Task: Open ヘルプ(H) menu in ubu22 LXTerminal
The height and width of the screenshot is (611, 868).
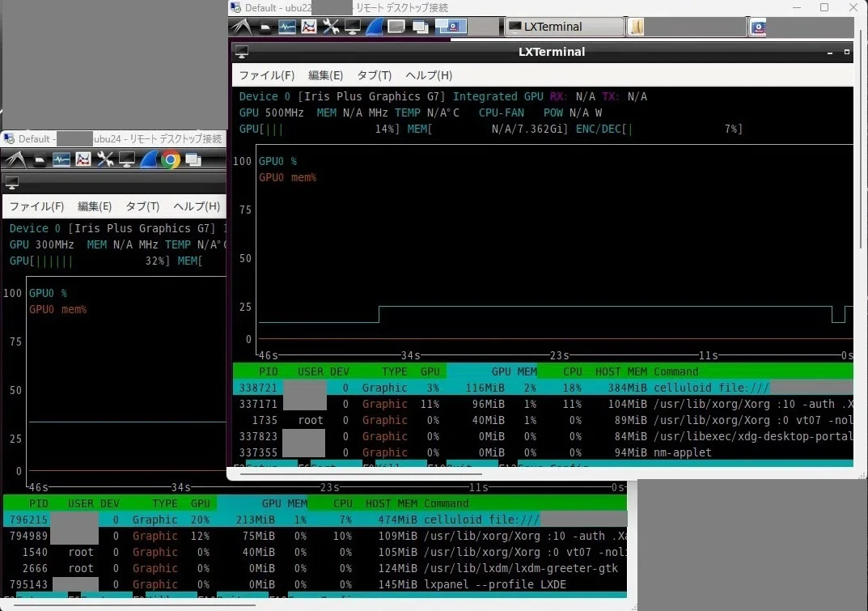Action: pos(429,75)
